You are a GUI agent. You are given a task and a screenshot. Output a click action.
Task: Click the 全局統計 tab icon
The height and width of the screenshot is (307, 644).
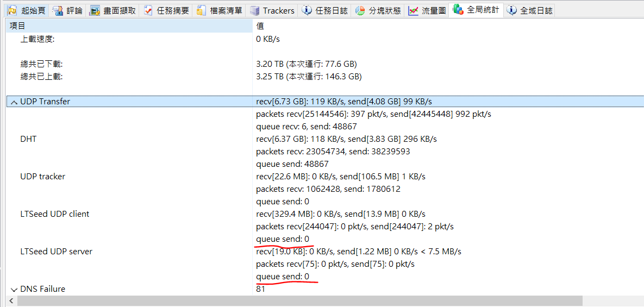pyautogui.click(x=458, y=9)
